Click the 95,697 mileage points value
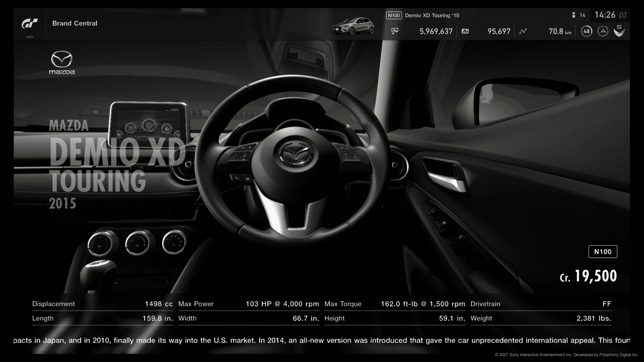 [499, 31]
